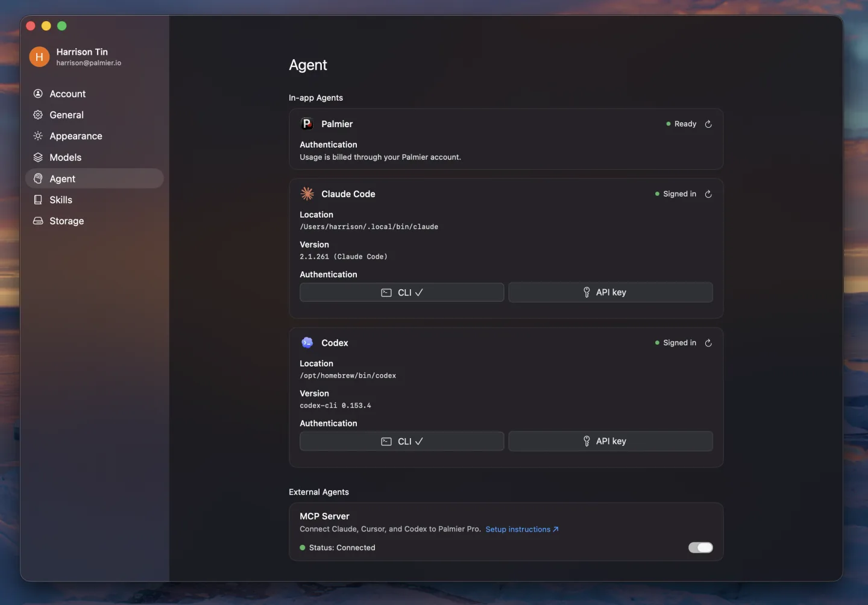Click the Appearance sun icon in sidebar
This screenshot has height=605, width=868.
tap(38, 136)
